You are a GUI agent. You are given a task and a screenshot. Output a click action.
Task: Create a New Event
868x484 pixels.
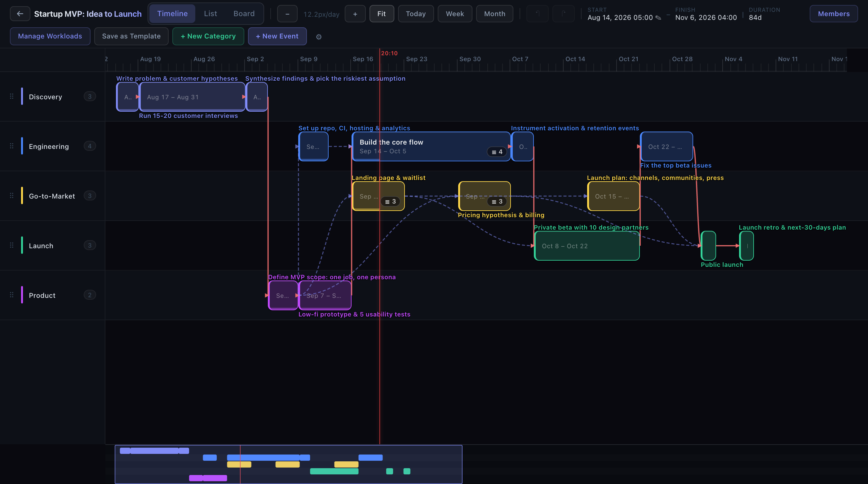coord(277,36)
